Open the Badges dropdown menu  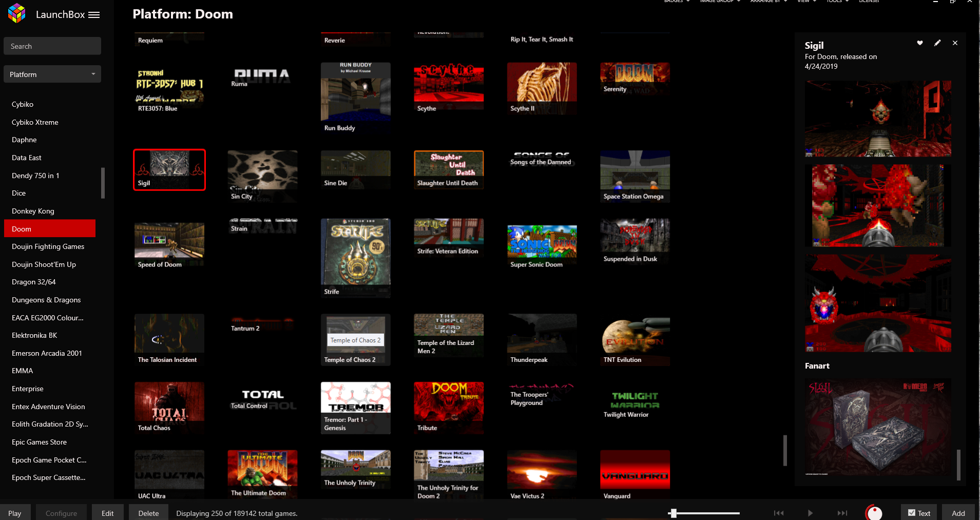click(x=677, y=2)
